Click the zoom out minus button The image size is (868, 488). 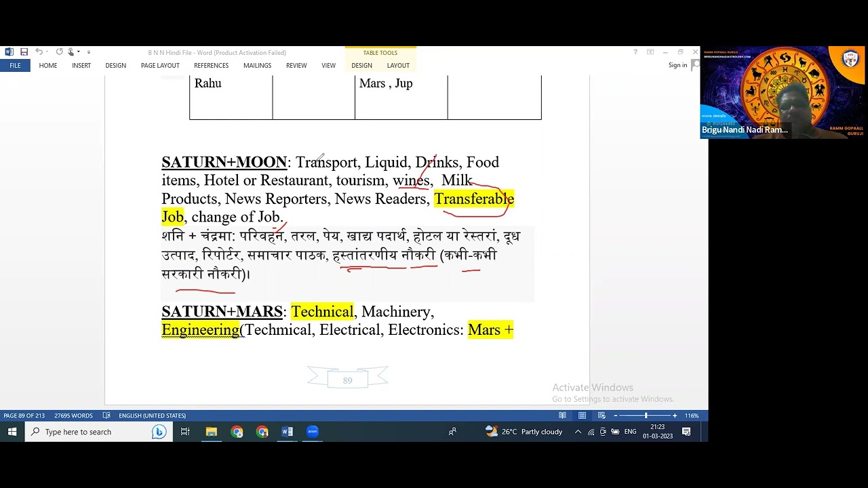616,415
